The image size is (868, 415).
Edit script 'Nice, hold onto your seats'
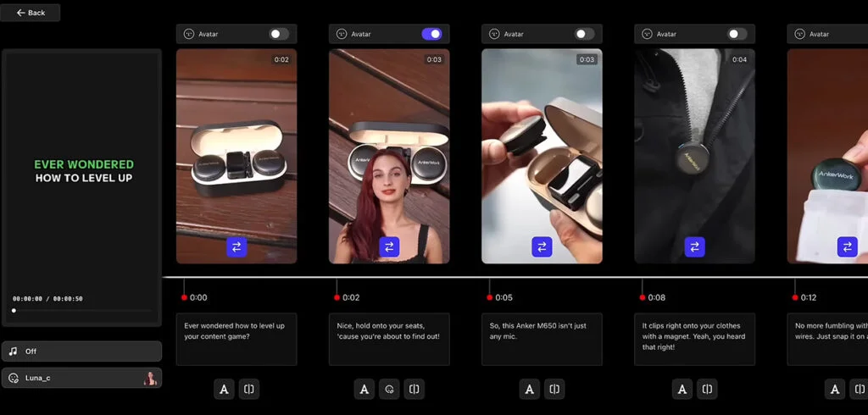[389, 339]
